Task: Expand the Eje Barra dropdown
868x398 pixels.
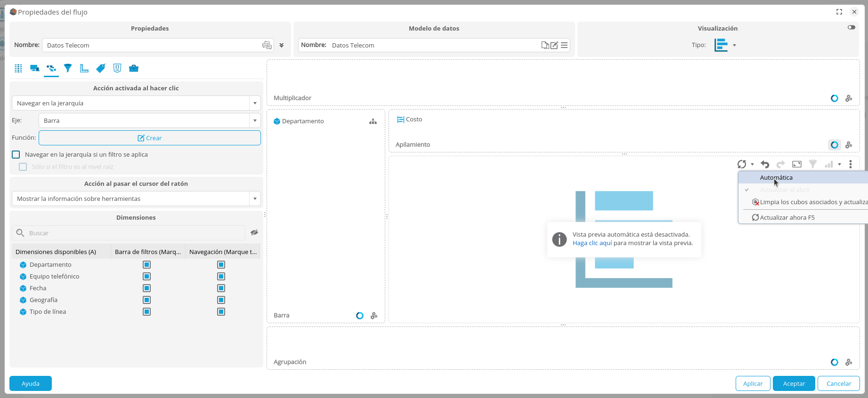Action: click(254, 120)
